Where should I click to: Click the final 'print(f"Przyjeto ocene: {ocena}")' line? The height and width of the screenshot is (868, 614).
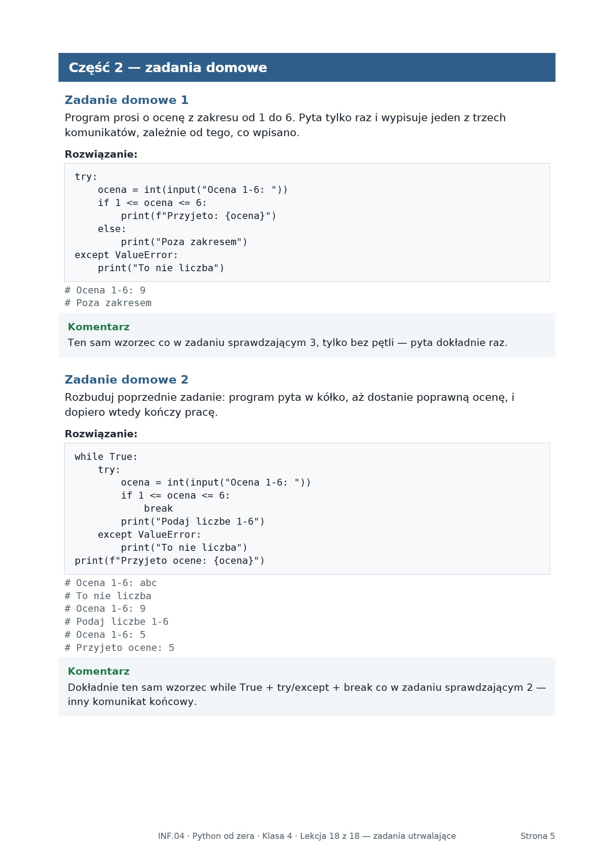click(x=170, y=561)
